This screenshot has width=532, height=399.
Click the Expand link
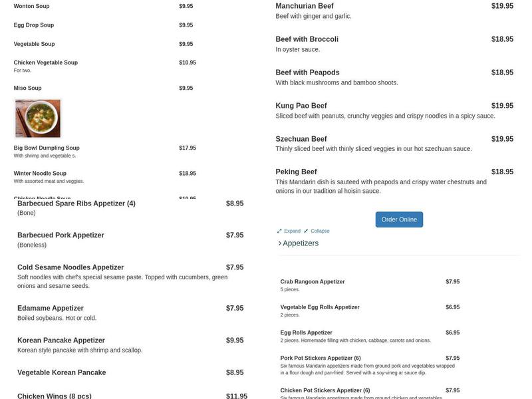(x=292, y=231)
